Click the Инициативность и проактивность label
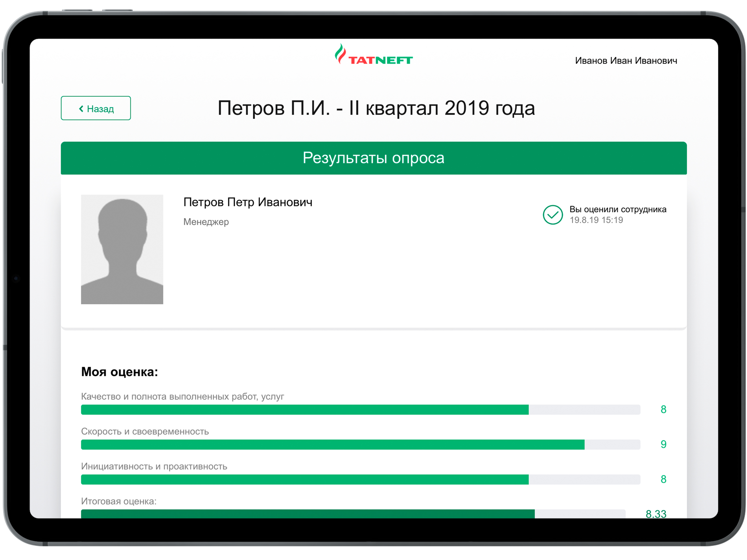This screenshot has width=747, height=560. (x=154, y=466)
